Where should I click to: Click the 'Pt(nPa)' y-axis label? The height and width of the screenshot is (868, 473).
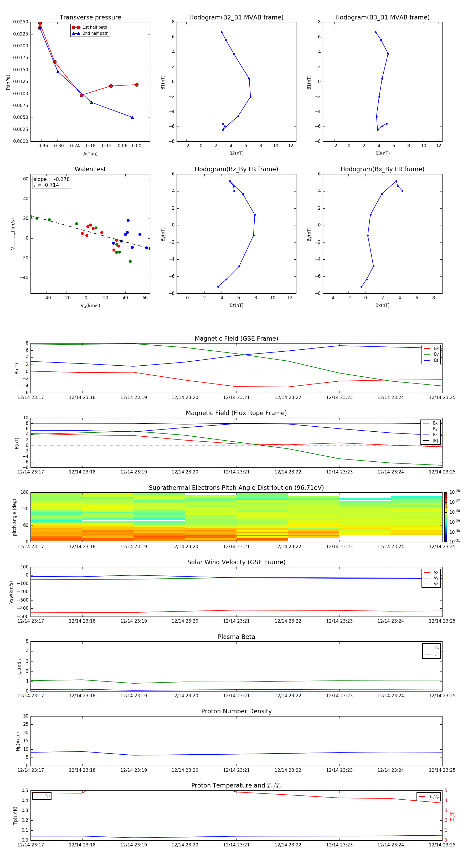pyautogui.click(x=8, y=82)
